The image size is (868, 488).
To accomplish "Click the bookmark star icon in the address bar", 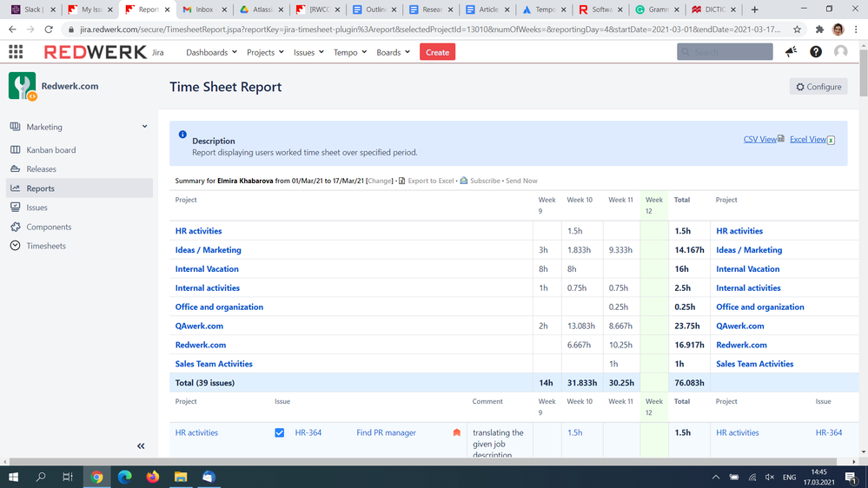I will point(797,30).
